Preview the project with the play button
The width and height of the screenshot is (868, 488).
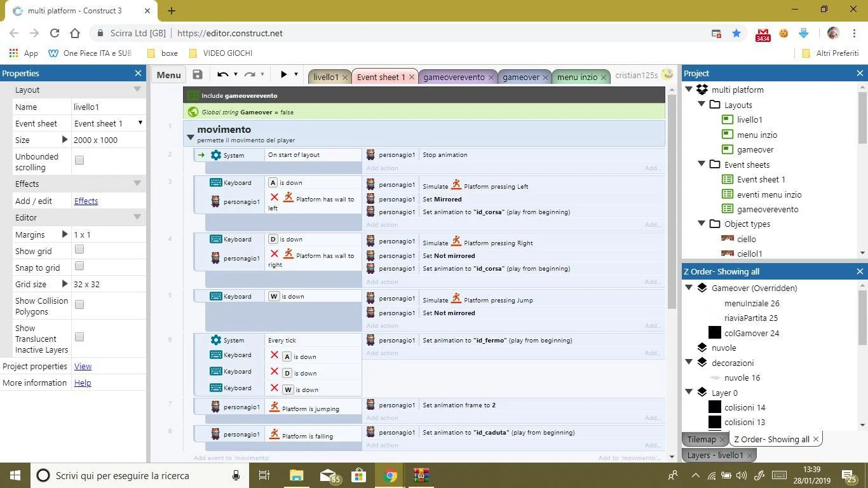(x=283, y=74)
